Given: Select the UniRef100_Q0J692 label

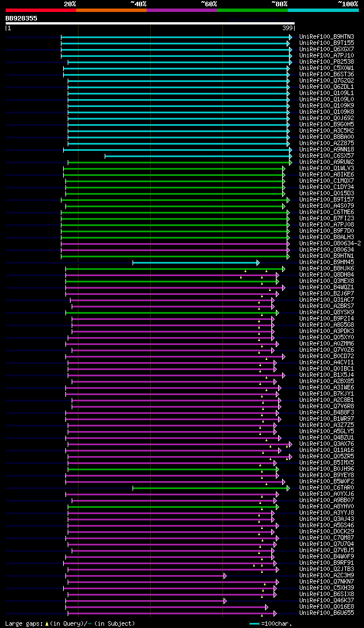Looking at the screenshot, I should [x=326, y=118].
